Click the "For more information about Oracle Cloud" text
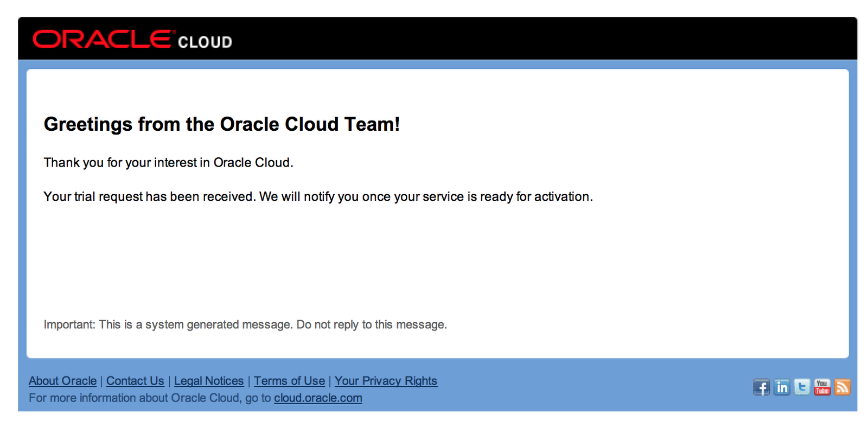This screenshot has height=421, width=868. [150, 398]
